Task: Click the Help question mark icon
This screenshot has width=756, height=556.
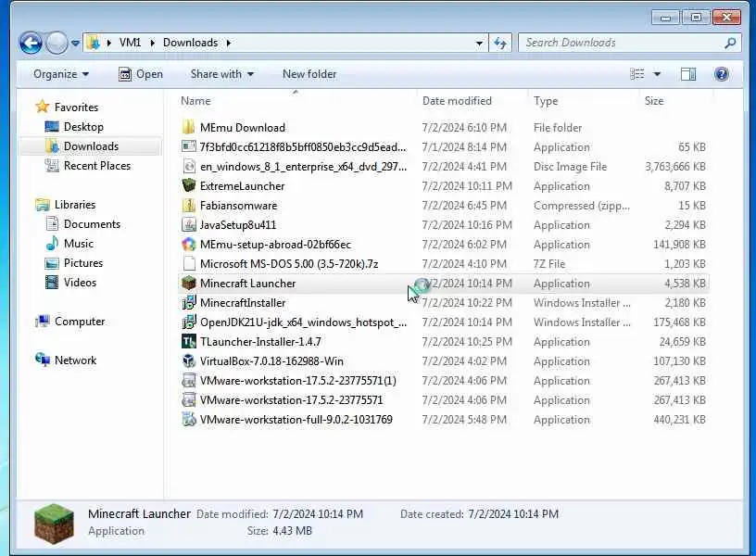Action: (x=722, y=74)
